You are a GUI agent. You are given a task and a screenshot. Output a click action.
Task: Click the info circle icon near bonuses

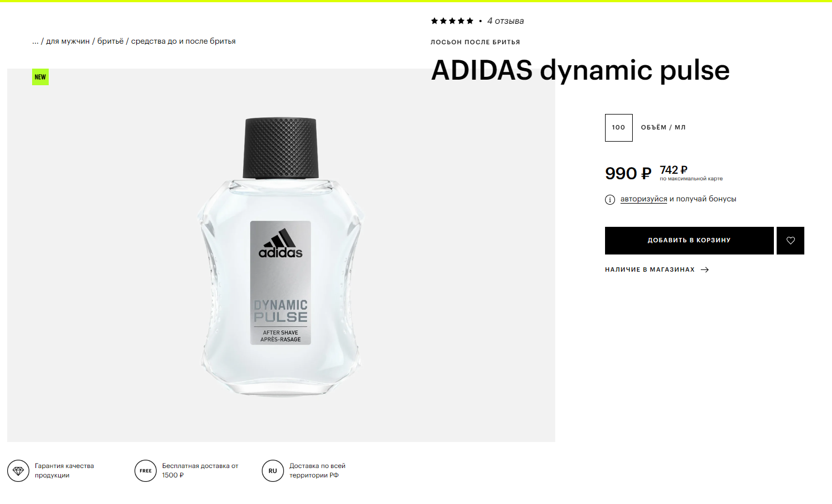(x=609, y=200)
